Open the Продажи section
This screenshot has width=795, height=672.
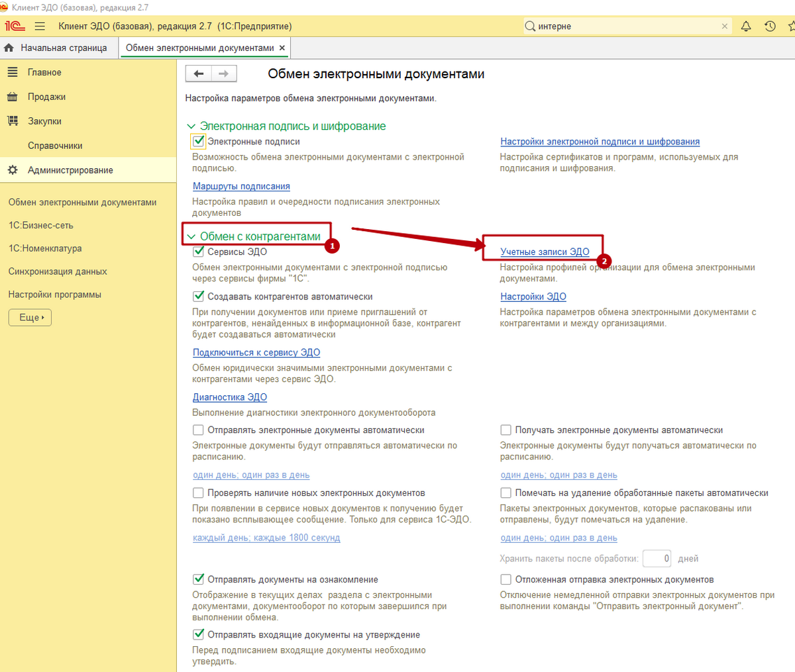click(46, 97)
